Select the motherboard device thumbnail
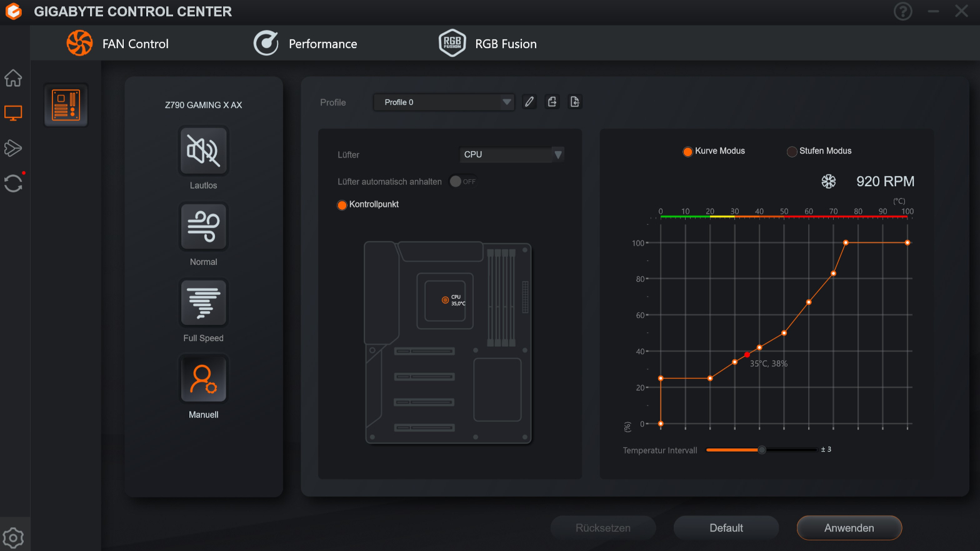This screenshot has height=551, width=980. coord(66,105)
